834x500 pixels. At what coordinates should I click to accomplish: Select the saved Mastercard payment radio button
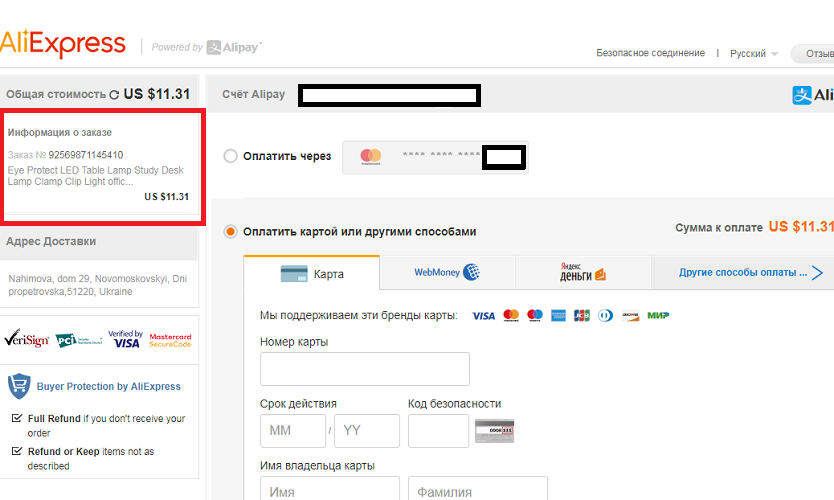[231, 156]
